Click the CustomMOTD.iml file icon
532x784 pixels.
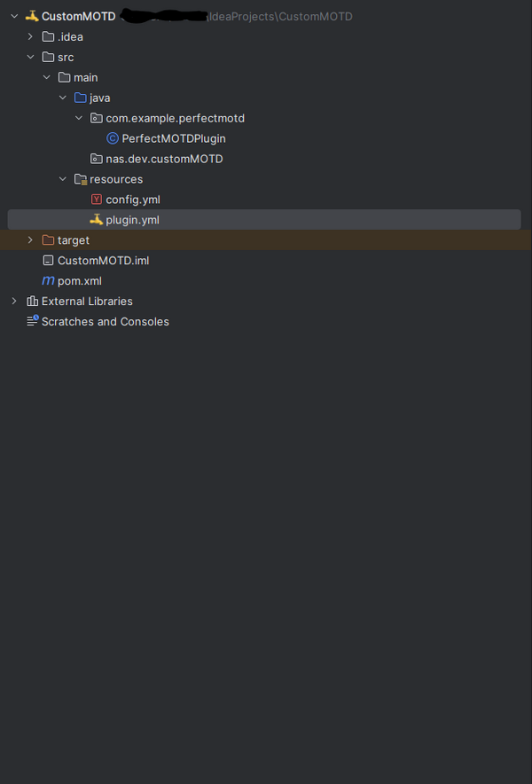pyautogui.click(x=48, y=261)
